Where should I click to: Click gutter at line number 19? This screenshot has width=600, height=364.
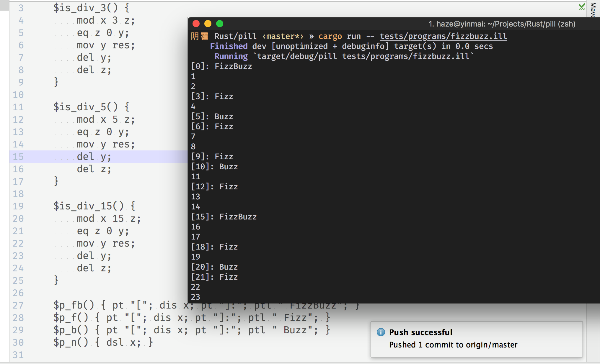18,206
